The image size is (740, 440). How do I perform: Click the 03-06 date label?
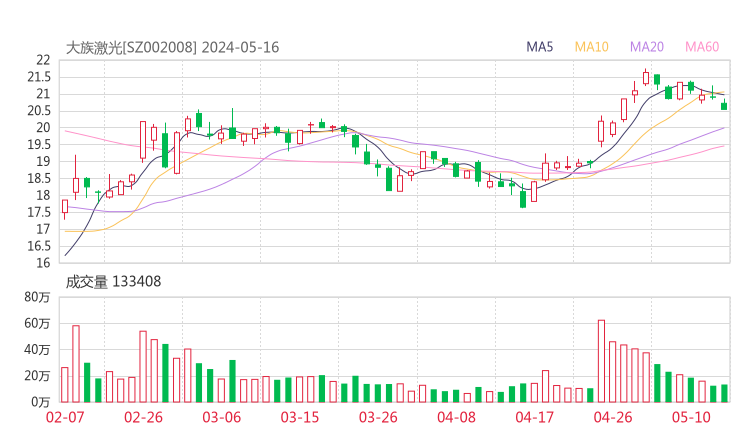222,417
